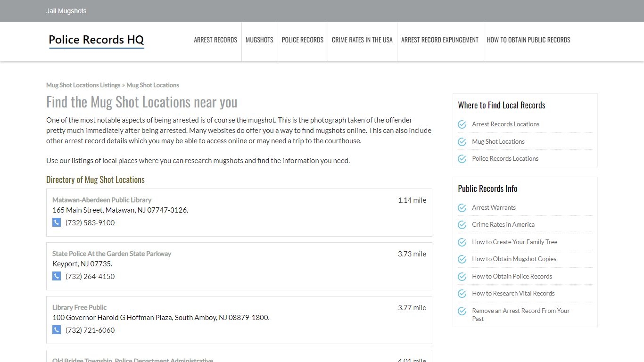Open the Arrest Records menu item

(215, 40)
